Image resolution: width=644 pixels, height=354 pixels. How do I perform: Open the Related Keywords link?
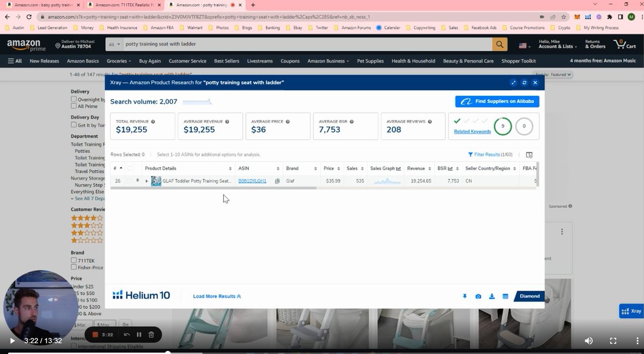coord(472,132)
